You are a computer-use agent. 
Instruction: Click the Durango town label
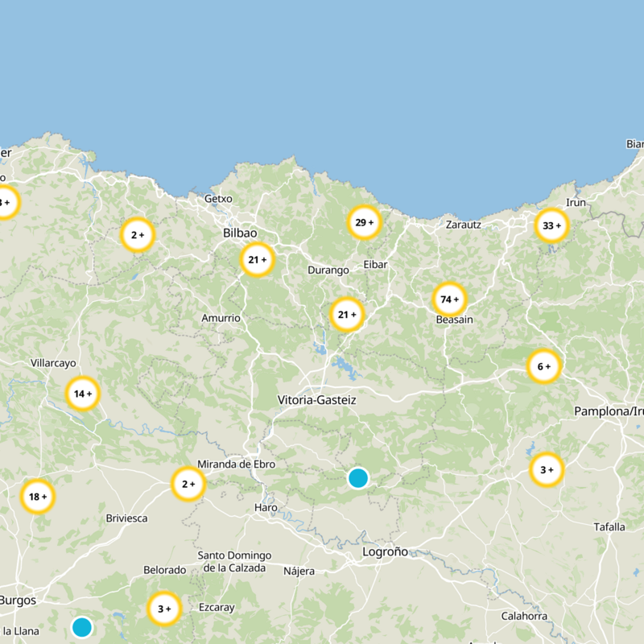pyautogui.click(x=328, y=270)
